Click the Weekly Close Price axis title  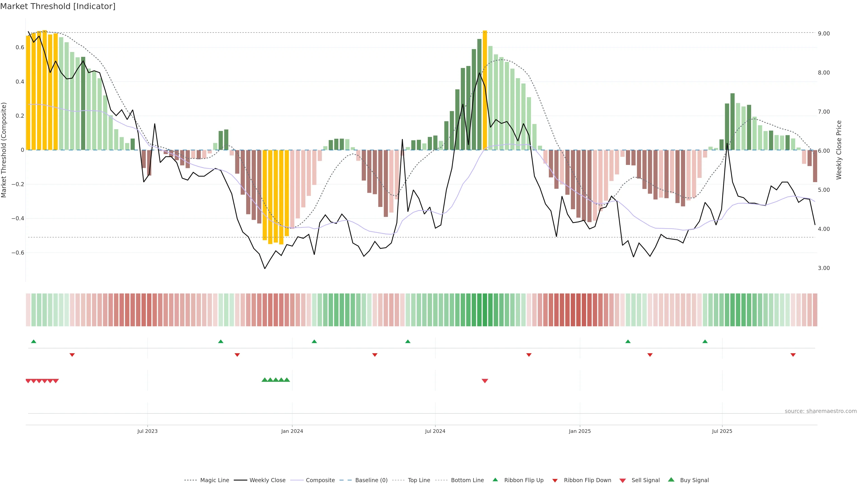(839, 150)
